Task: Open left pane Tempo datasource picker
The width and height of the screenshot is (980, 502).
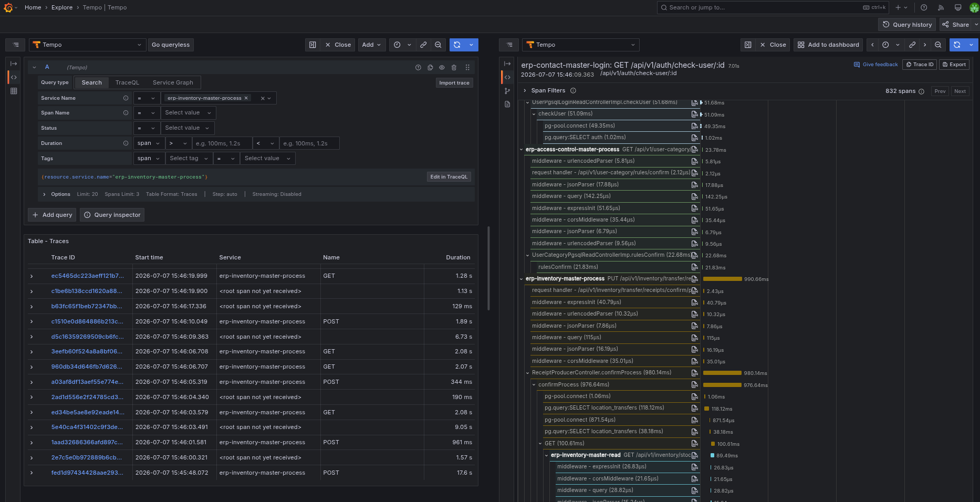Action: coord(87,45)
